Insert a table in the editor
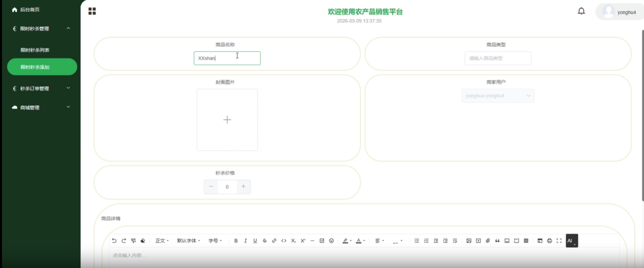The image size is (644, 268). click(x=526, y=241)
